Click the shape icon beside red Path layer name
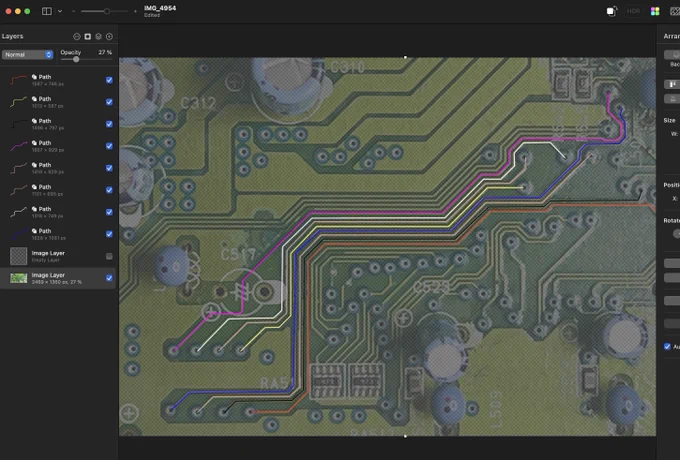This screenshot has height=460, width=680. (34, 77)
